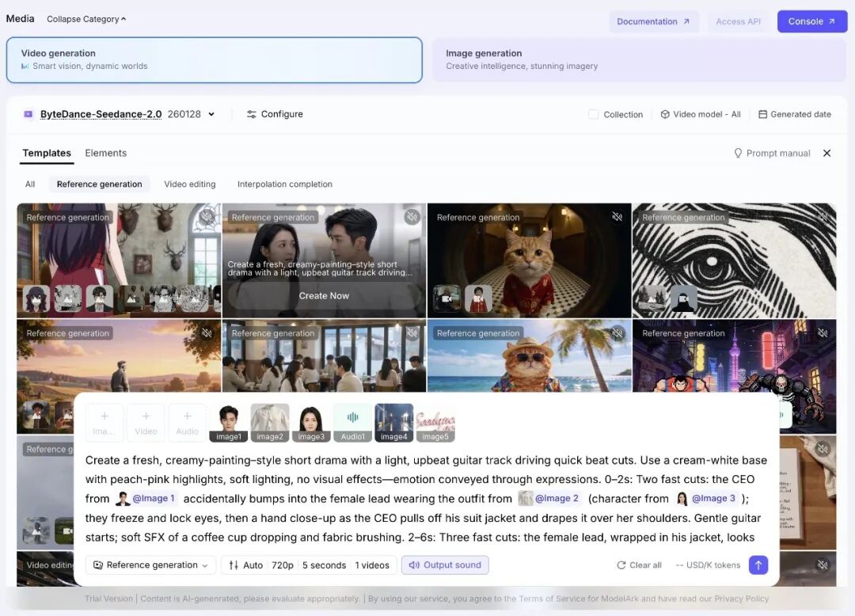The width and height of the screenshot is (855, 616).
Task: Click the purple send arrow button
Action: coord(758,565)
